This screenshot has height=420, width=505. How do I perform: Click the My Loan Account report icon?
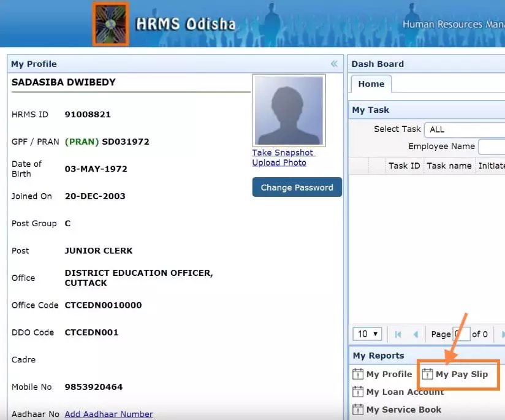pyautogui.click(x=358, y=392)
